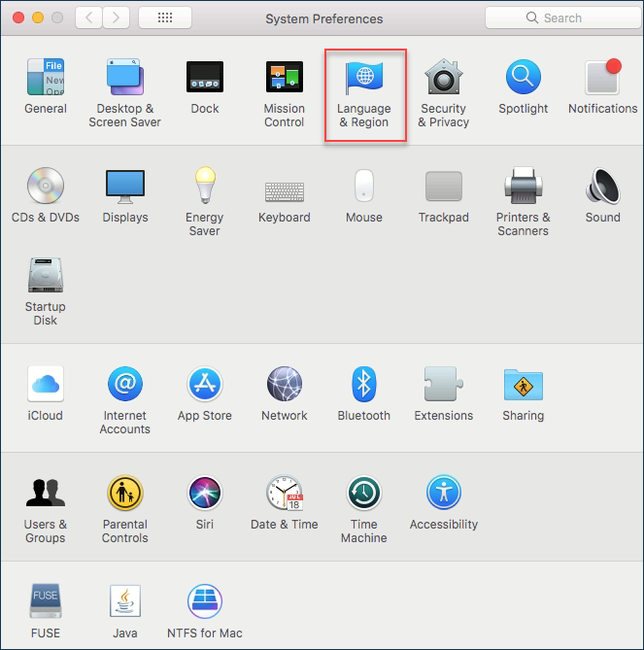Click the back navigation arrow

88,17
